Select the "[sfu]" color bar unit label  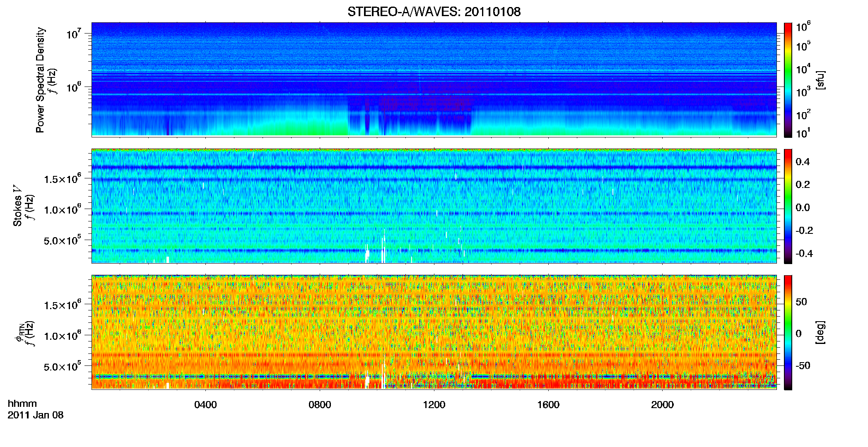[x=820, y=80]
